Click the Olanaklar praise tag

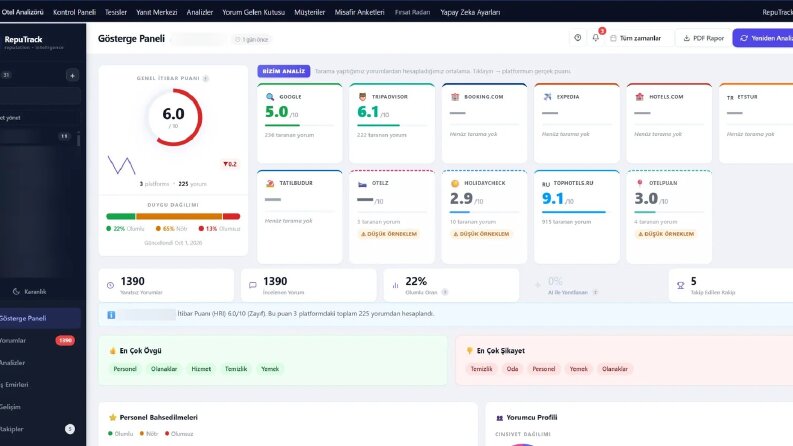pyautogui.click(x=164, y=369)
